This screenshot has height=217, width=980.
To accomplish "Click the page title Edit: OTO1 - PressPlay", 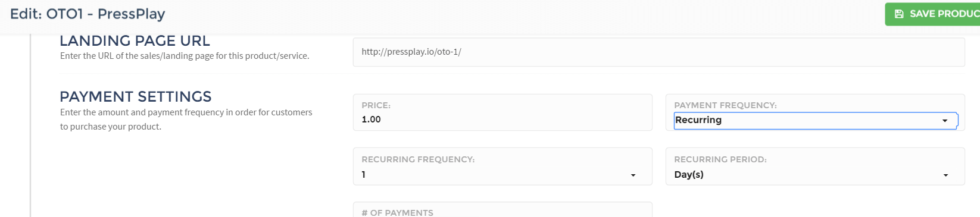I will (x=88, y=14).
